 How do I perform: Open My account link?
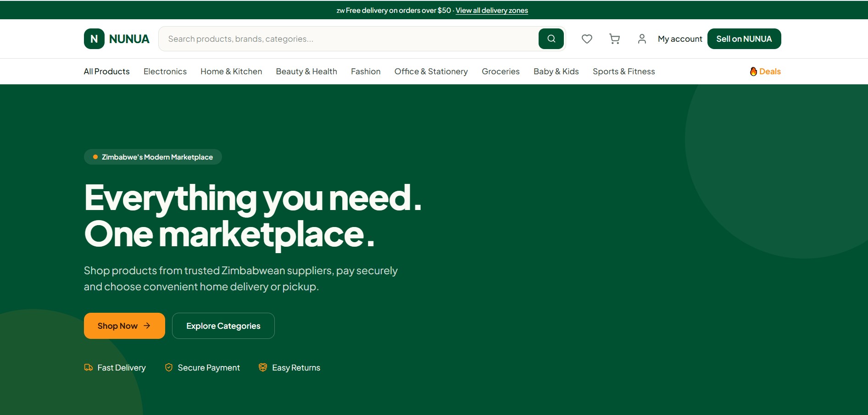(680, 39)
